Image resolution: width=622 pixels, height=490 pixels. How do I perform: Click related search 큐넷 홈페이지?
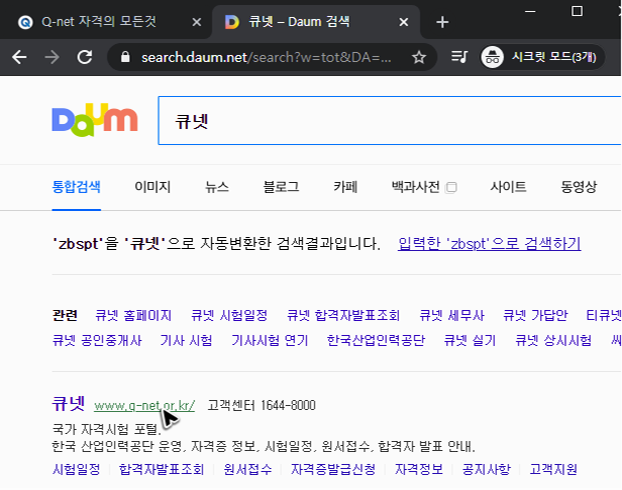click(x=133, y=315)
